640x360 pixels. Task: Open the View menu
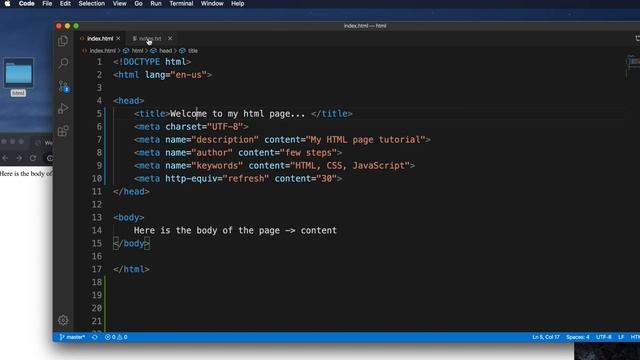click(x=120, y=4)
